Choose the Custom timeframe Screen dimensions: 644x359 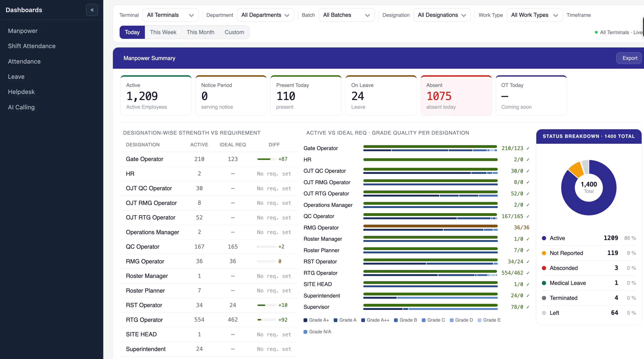tap(234, 32)
